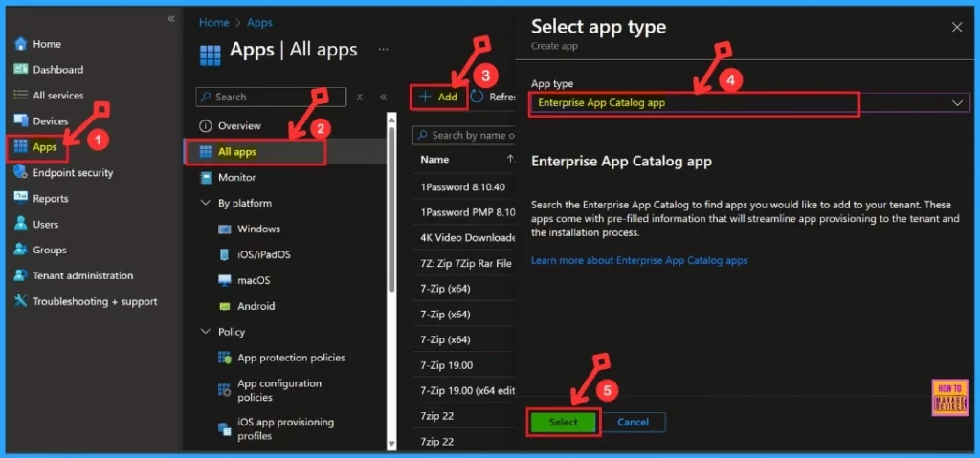Screen dimensions: 980x458
Task: Open the 7Z: Zip 7Zip Rar File row
Action: pos(463,263)
